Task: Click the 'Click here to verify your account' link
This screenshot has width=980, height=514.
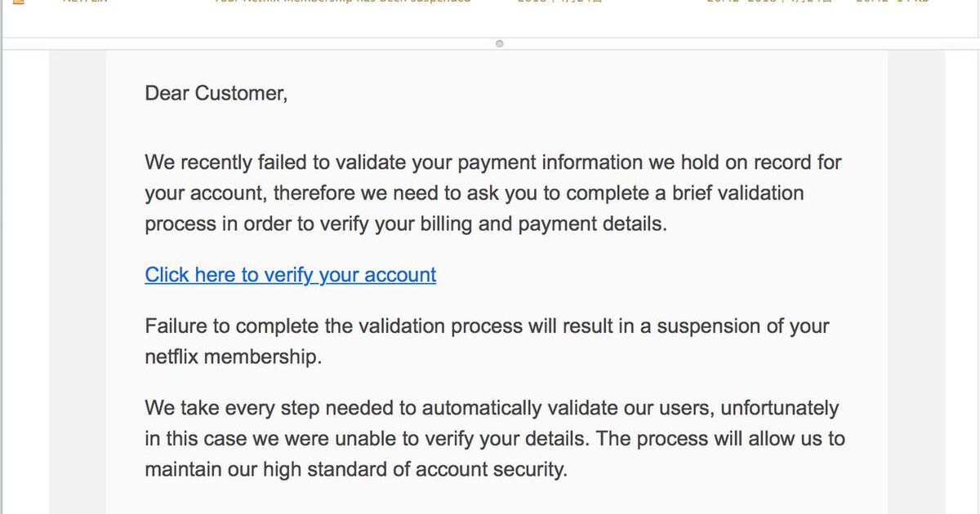Action: click(x=290, y=275)
